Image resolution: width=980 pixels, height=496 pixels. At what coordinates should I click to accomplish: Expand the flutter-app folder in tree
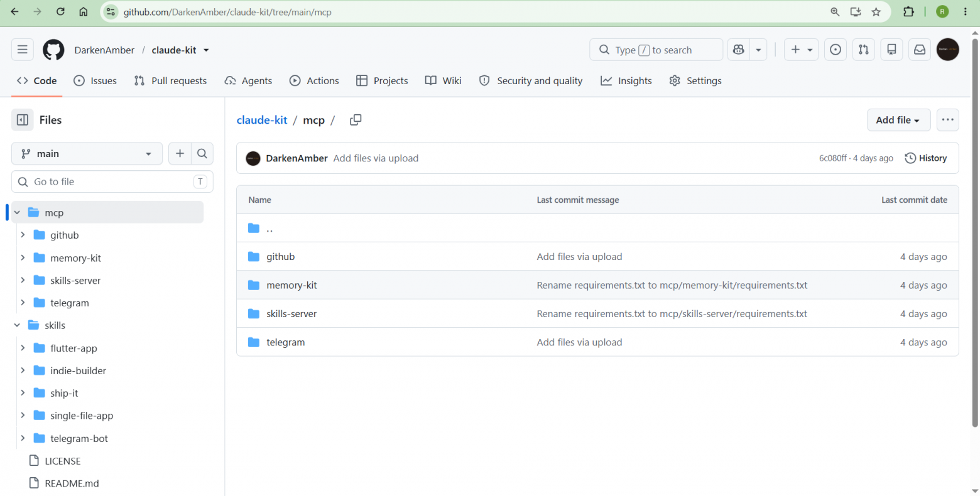(23, 348)
